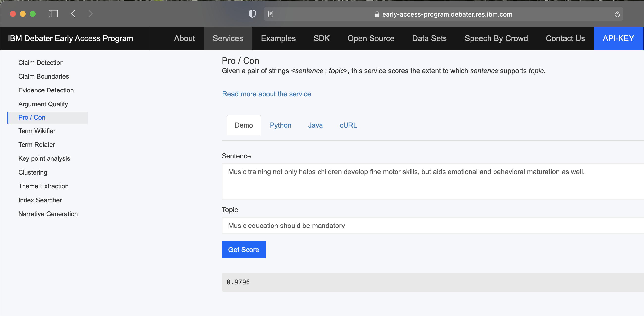Switch to the Java tab
644x316 pixels.
pos(315,125)
